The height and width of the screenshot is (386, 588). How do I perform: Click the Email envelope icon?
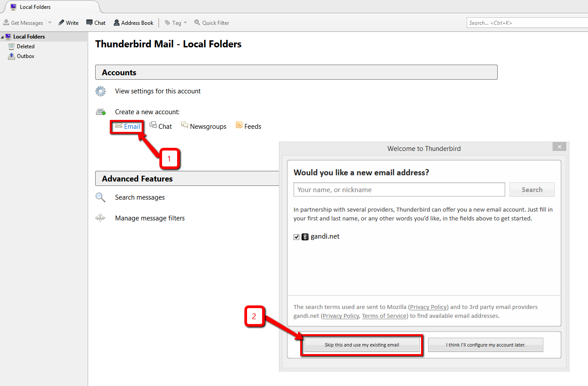click(118, 126)
